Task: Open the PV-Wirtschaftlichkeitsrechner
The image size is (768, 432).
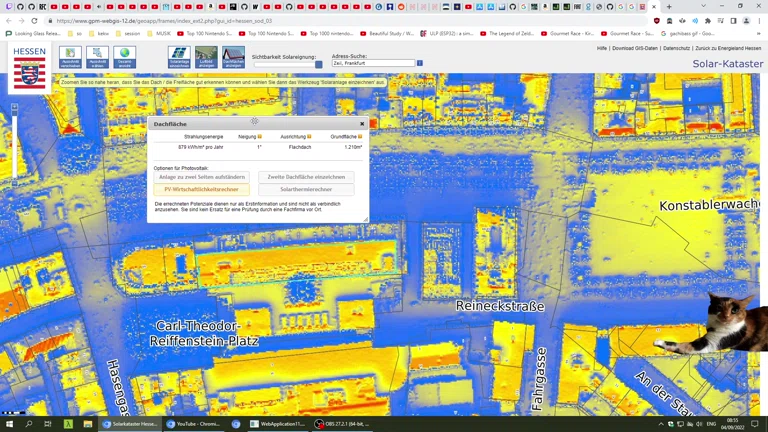Action: 201,189
